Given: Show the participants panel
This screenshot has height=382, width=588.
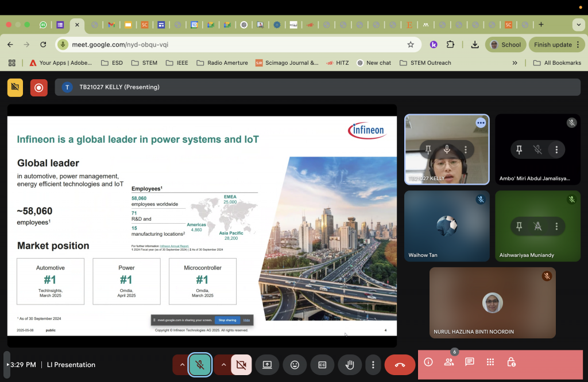Looking at the screenshot, I should (449, 362).
